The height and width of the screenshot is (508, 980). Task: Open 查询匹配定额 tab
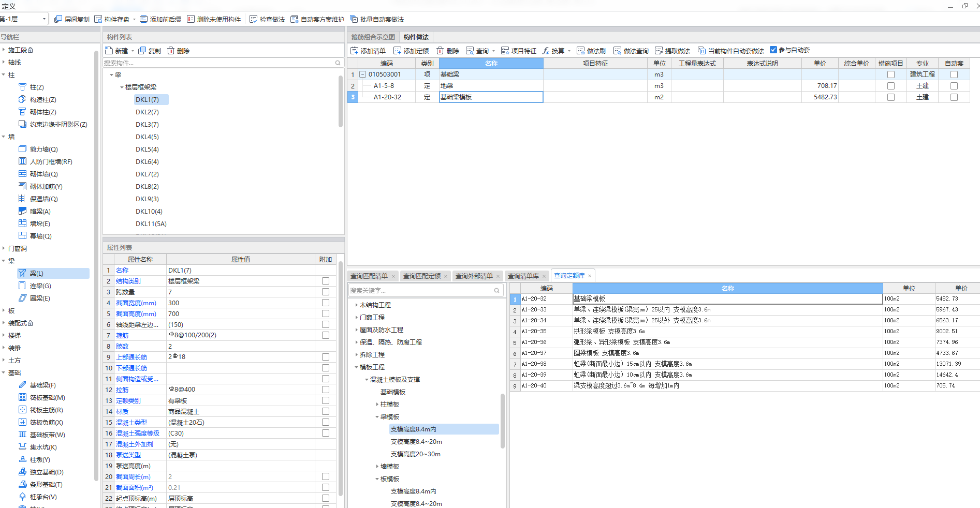[422, 276]
